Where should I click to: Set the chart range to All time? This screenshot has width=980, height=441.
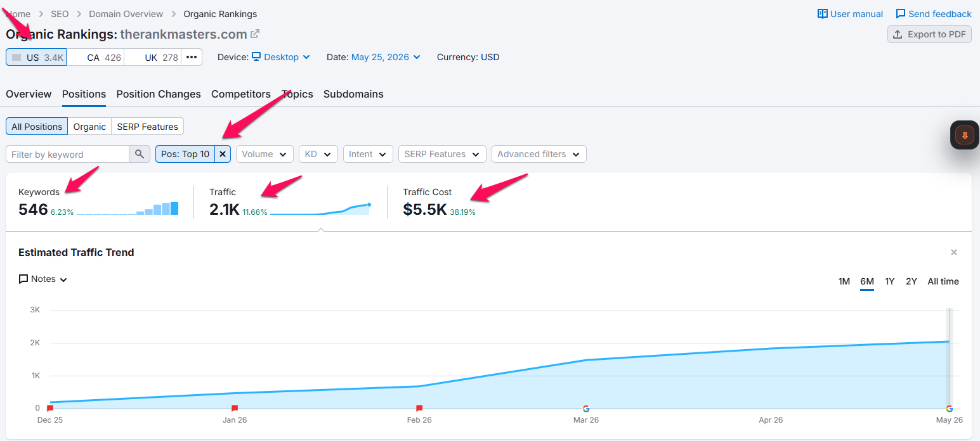943,281
